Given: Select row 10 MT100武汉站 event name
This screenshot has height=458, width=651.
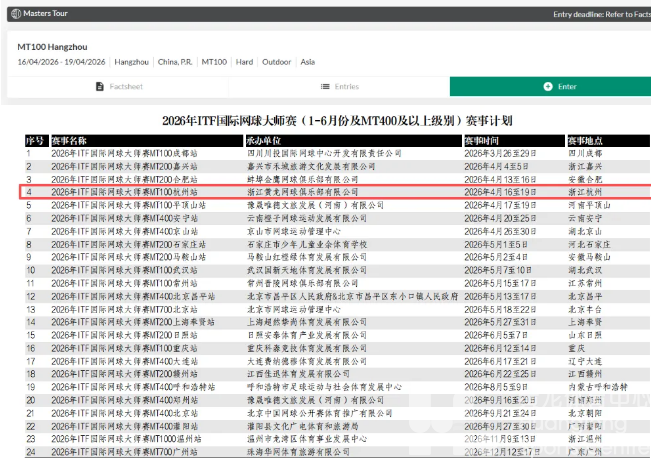Looking at the screenshot, I should (x=125, y=270).
